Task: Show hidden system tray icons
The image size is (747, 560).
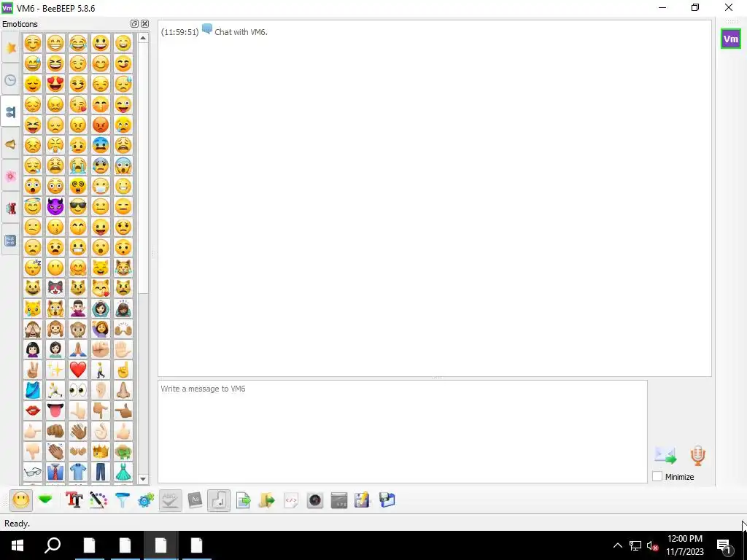Action: 617,545
